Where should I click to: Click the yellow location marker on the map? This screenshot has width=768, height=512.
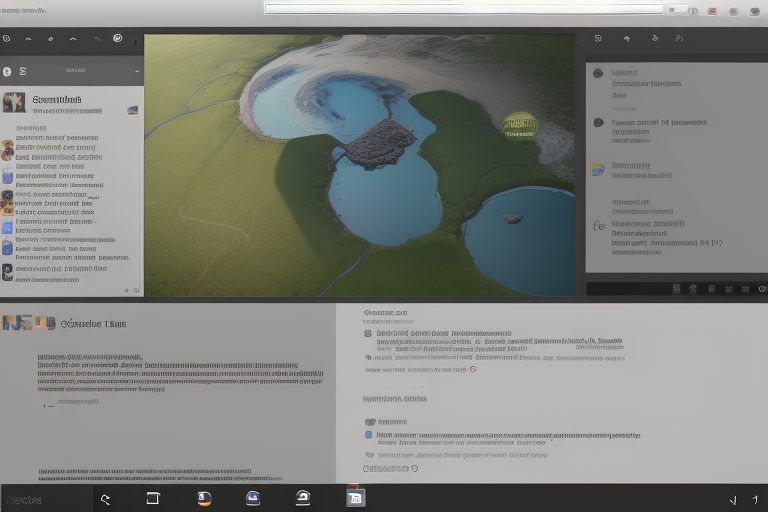(x=520, y=124)
